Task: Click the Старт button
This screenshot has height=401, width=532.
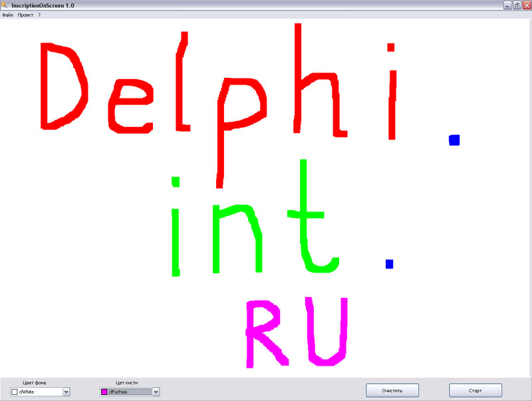Action: [x=475, y=390]
